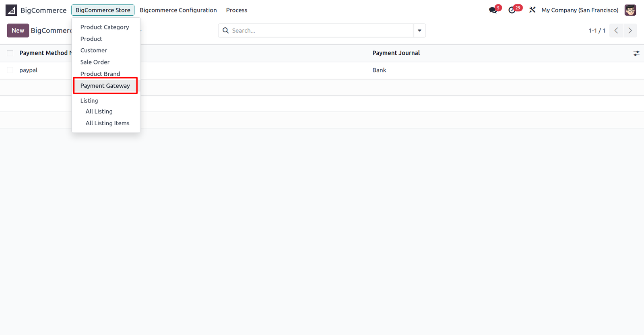Select Payment Gateway menu entry
Image resolution: width=644 pixels, height=335 pixels.
pos(105,86)
